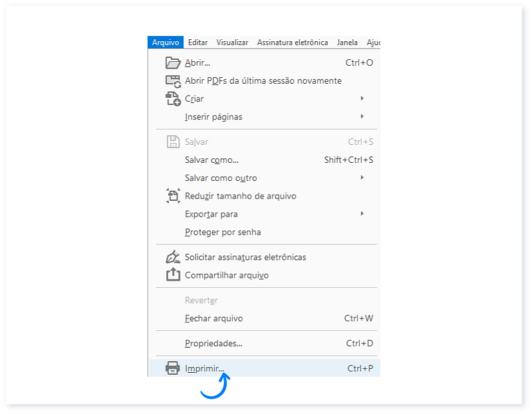Click the floppy disk Salvar icon
The height and width of the screenshot is (414, 532).
point(172,142)
